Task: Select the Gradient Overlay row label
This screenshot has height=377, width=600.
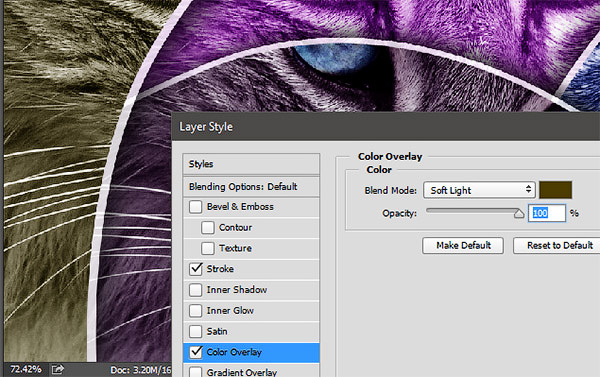Action: [242, 372]
